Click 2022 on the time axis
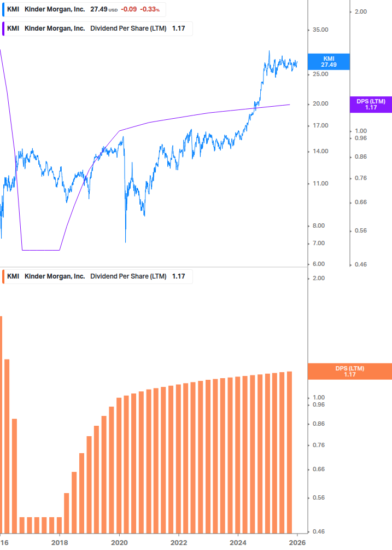The height and width of the screenshot is (550, 392). [x=179, y=543]
